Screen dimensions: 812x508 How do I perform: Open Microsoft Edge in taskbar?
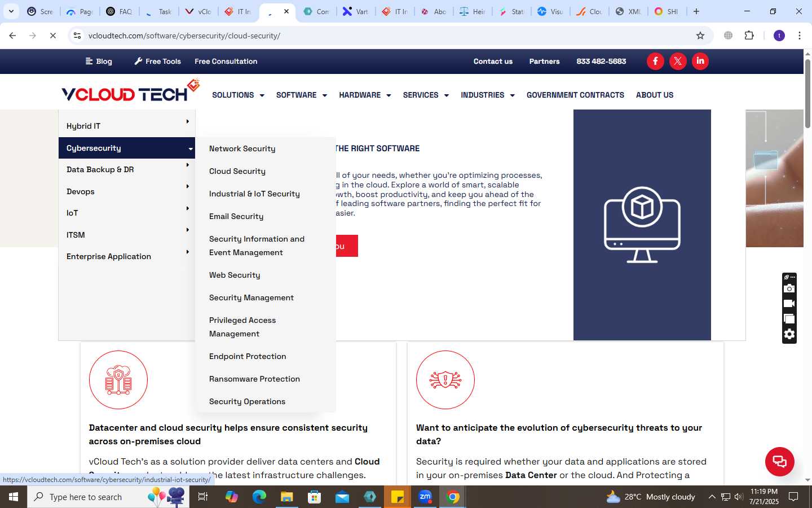[x=259, y=497]
